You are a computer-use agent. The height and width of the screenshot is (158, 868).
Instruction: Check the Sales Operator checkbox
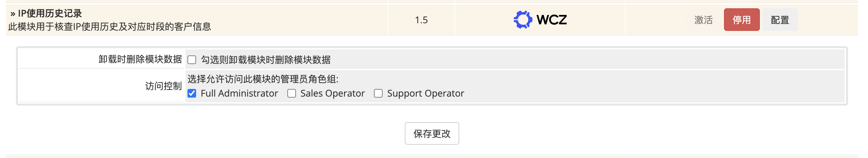pos(291,93)
